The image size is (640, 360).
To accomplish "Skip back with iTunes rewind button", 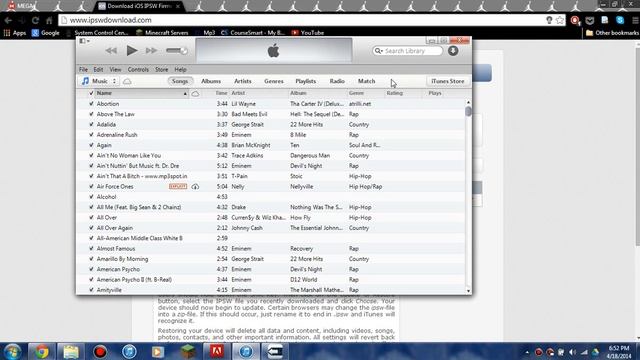I will pos(111,51).
